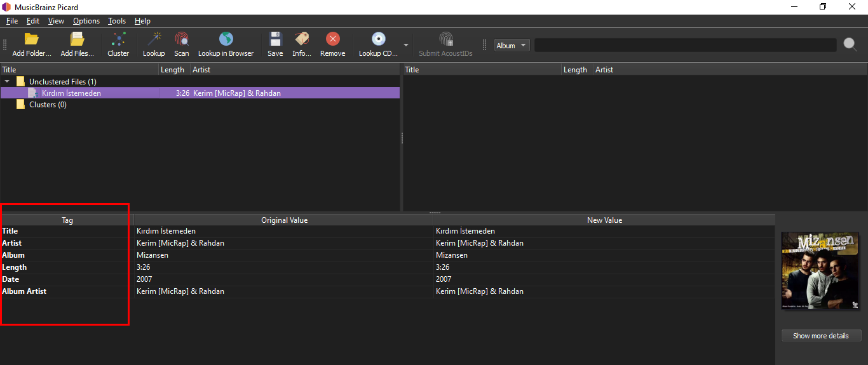Remove the selected file
The height and width of the screenshot is (365, 868).
pyautogui.click(x=332, y=40)
